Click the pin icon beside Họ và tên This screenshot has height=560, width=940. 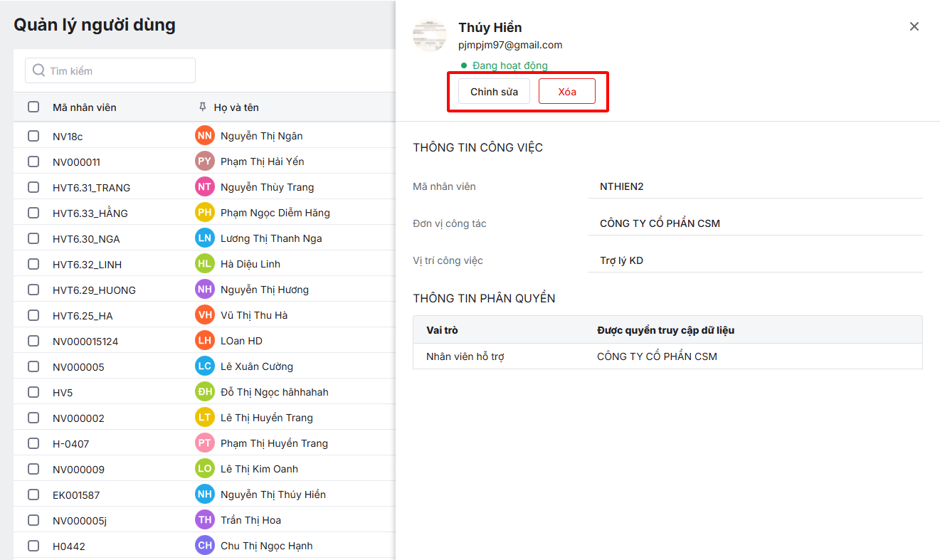coord(203,107)
